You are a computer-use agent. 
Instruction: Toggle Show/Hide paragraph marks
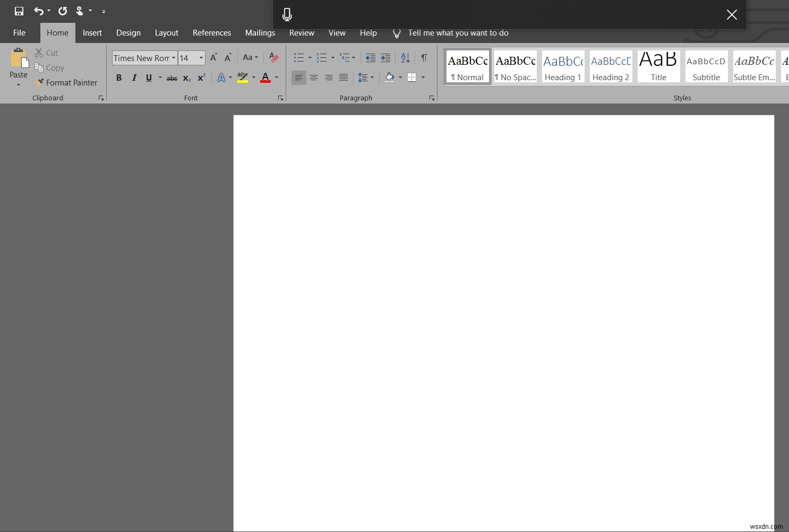[424, 58]
